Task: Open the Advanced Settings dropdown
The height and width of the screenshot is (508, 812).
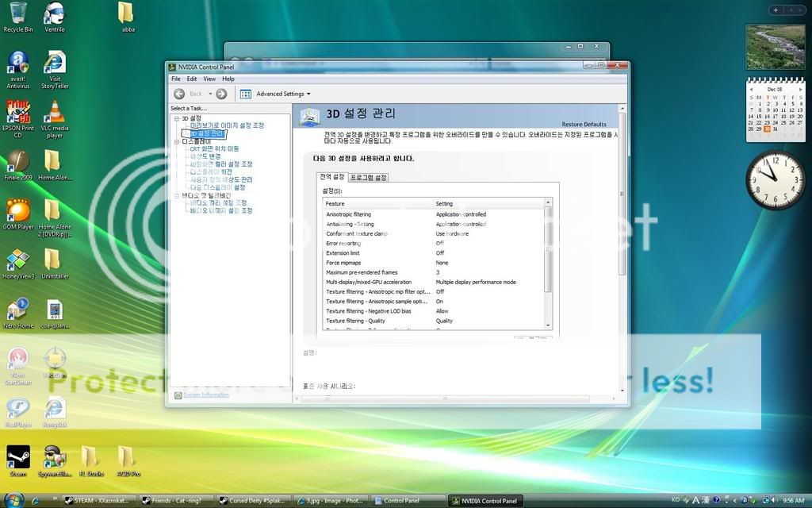Action: pos(283,94)
